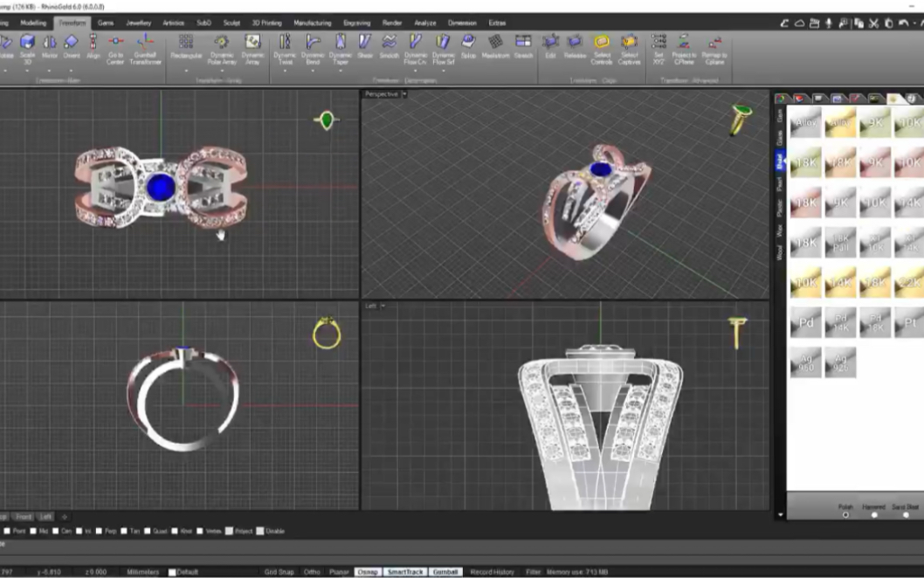This screenshot has height=578, width=924.
Task: Pick the Pd palladium material swatch
Action: coord(805,322)
